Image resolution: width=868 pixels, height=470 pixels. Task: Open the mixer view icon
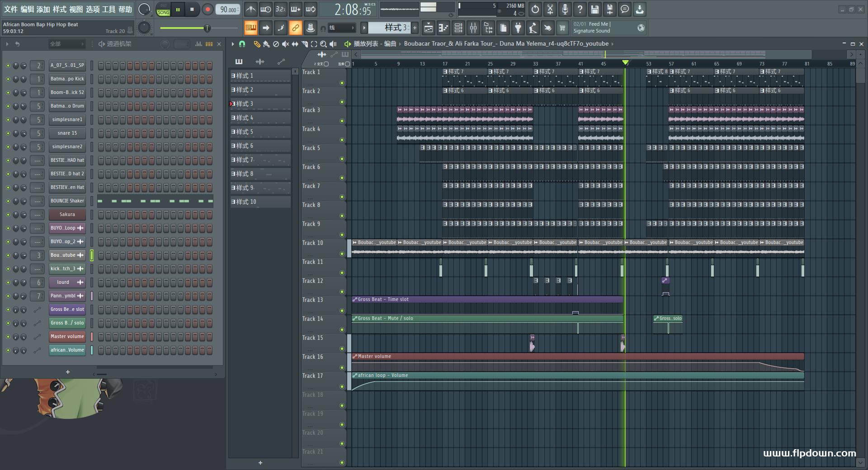coord(473,28)
